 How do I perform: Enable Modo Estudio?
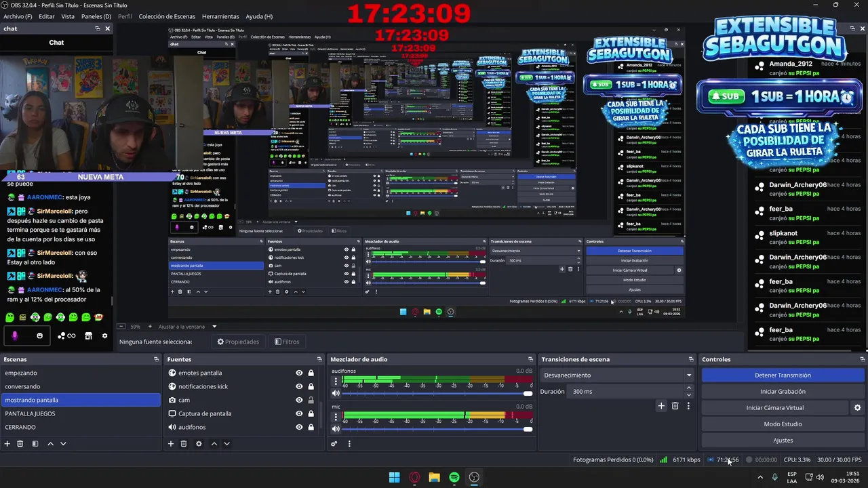coord(783,424)
